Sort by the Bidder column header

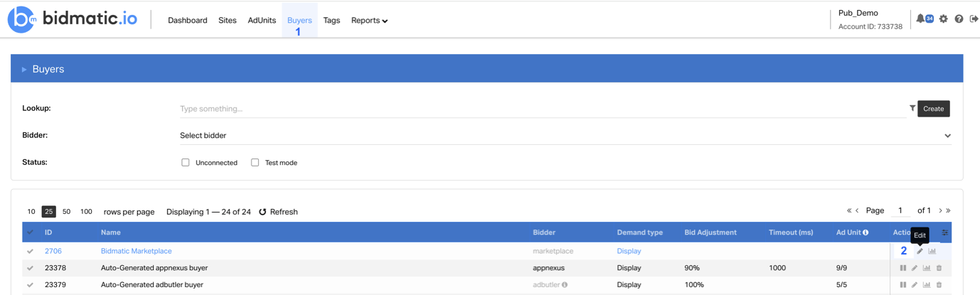(544, 232)
